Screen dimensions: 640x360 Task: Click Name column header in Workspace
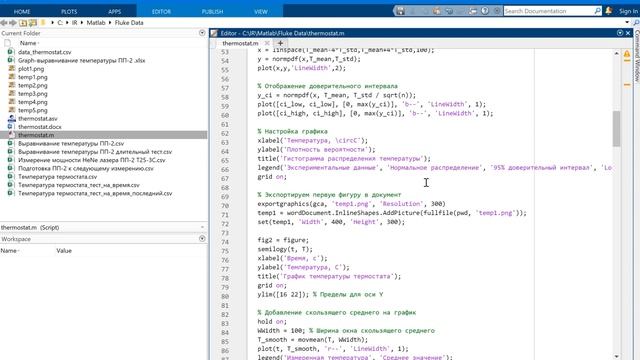pos(9,251)
